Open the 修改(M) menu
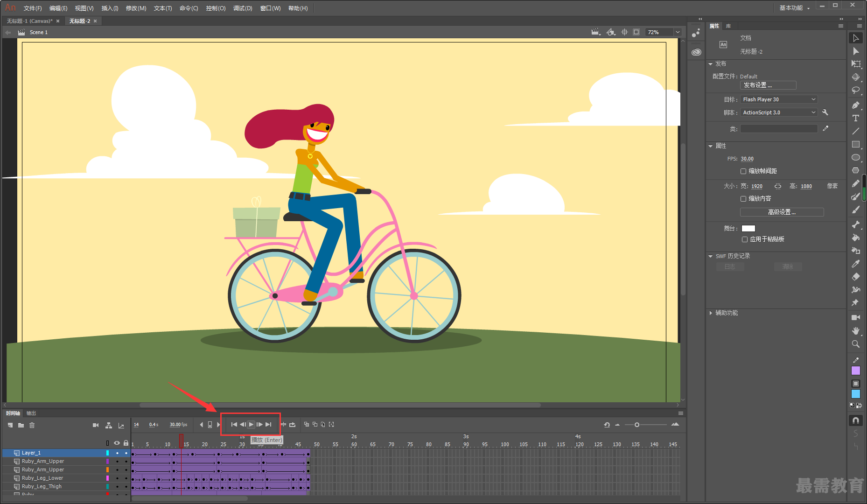Screen dimensions: 867x504 pyautogui.click(x=136, y=8)
